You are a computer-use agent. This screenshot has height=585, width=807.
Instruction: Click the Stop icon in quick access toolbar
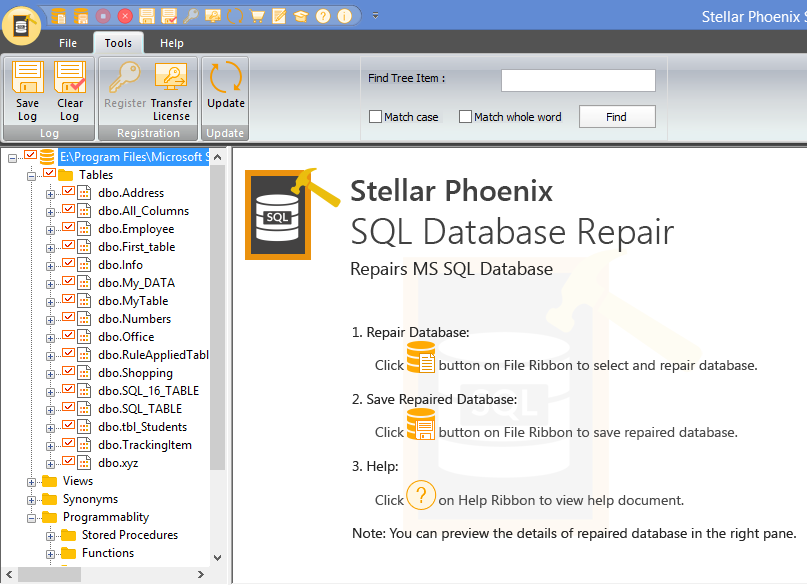(x=103, y=16)
